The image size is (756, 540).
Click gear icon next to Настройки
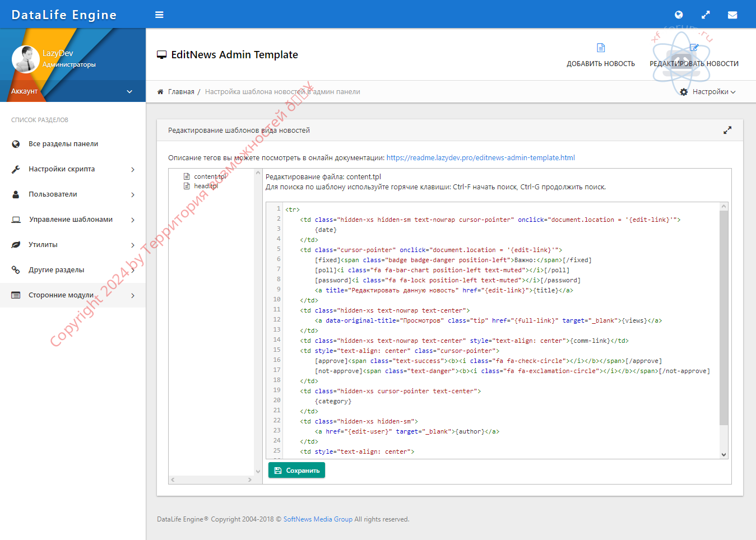tap(684, 92)
